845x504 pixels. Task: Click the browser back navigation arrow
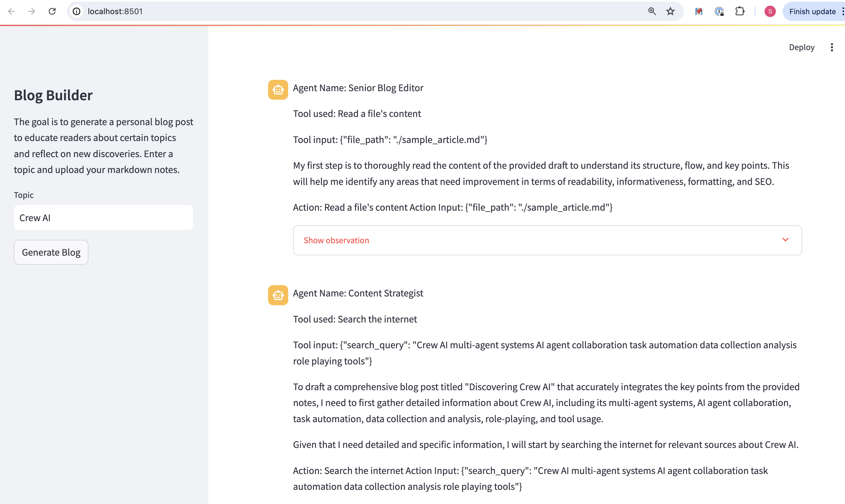pyautogui.click(x=11, y=11)
